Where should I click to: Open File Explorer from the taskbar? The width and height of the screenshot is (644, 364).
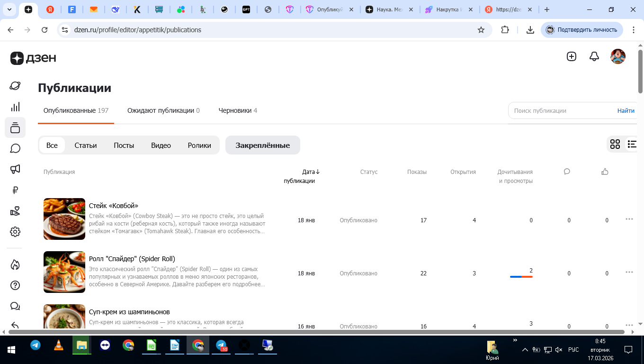tap(81, 346)
